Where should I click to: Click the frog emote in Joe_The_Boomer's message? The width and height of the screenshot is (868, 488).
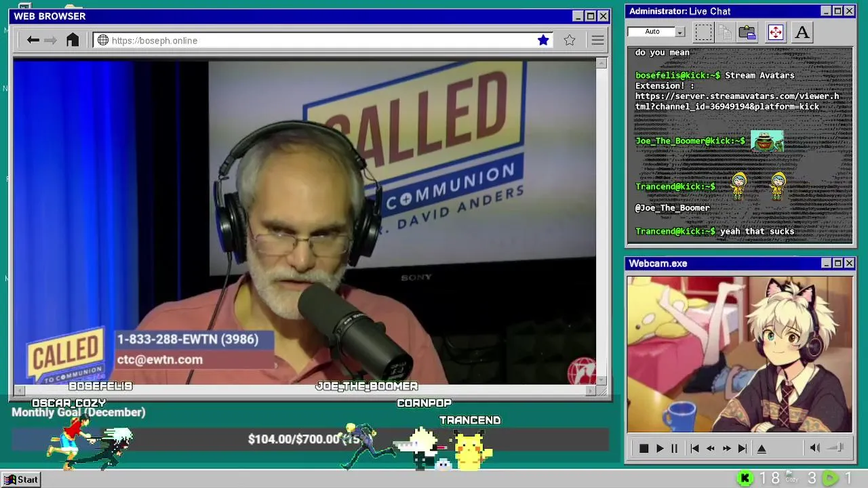click(767, 141)
